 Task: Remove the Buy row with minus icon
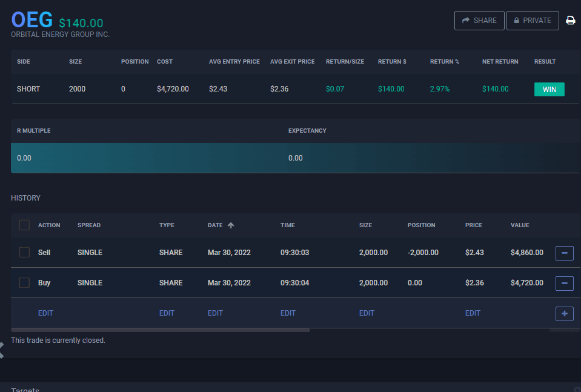coord(564,283)
